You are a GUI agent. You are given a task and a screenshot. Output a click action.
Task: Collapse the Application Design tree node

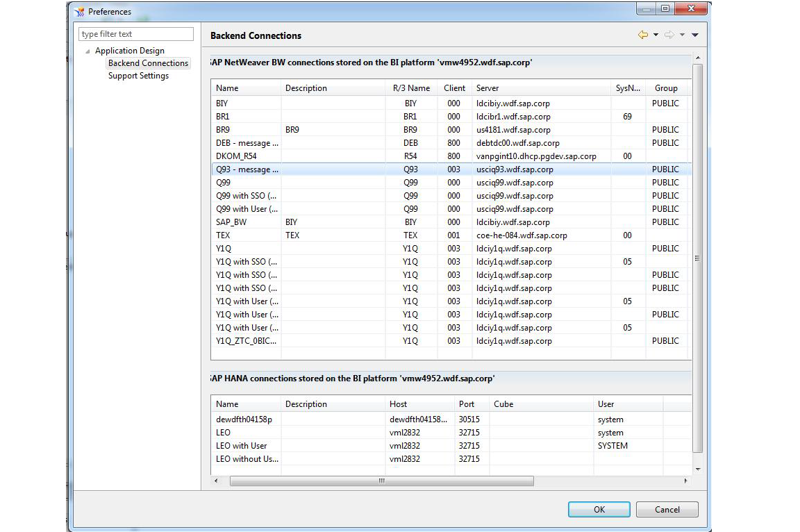[x=87, y=50]
